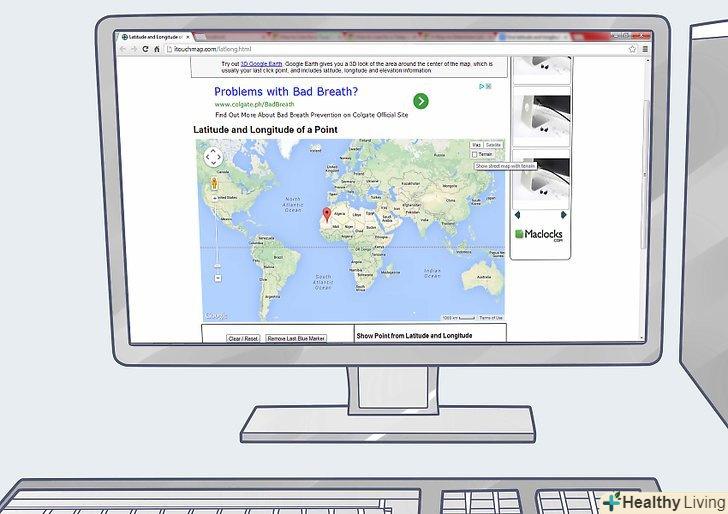Switch map to Map view button

(476, 145)
